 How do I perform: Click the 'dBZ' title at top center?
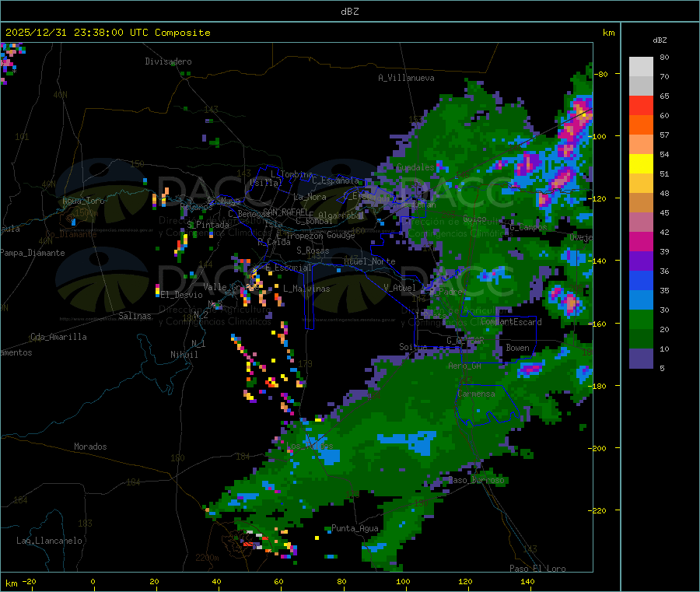[349, 12]
